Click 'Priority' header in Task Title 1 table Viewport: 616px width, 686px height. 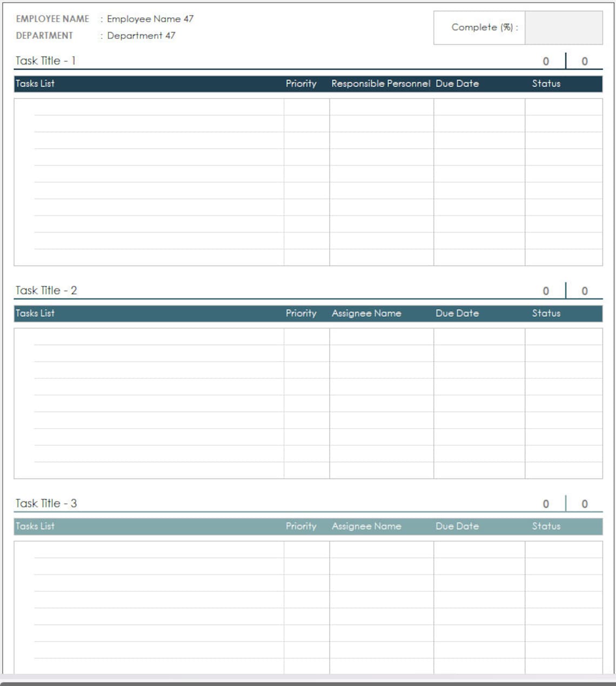pos(301,84)
